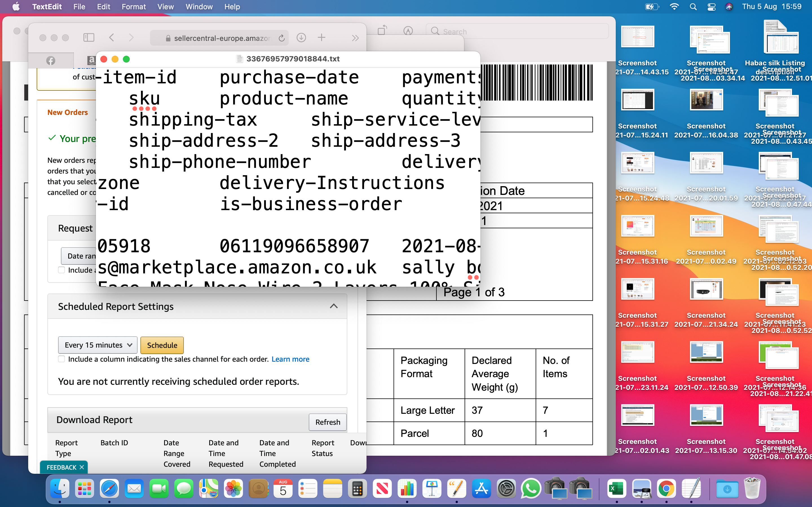Collapse Scheduled Report Settings section
This screenshot has height=507, width=812.
tap(334, 306)
